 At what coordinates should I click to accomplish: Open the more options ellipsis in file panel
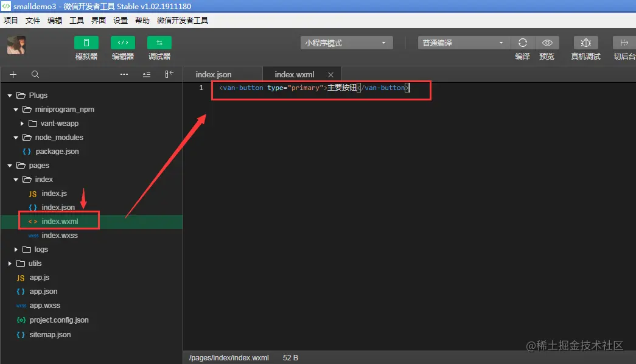[x=124, y=74]
